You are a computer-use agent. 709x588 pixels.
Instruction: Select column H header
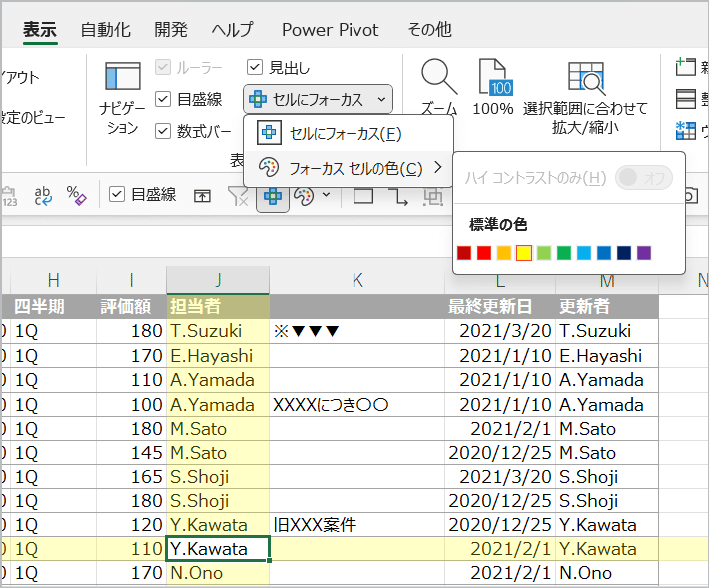click(53, 280)
